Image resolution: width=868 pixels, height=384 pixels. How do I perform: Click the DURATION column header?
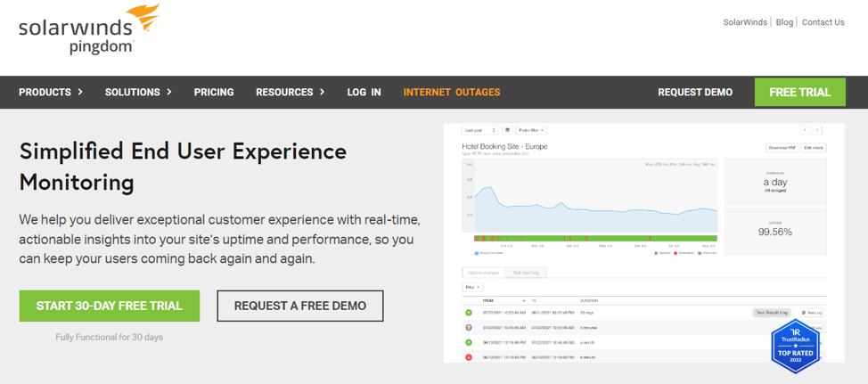click(588, 300)
